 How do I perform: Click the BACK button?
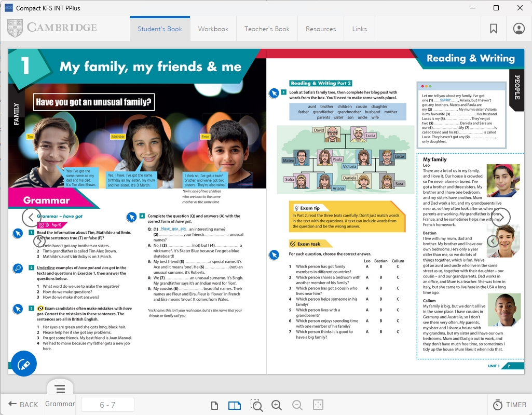pyautogui.click(x=23, y=405)
